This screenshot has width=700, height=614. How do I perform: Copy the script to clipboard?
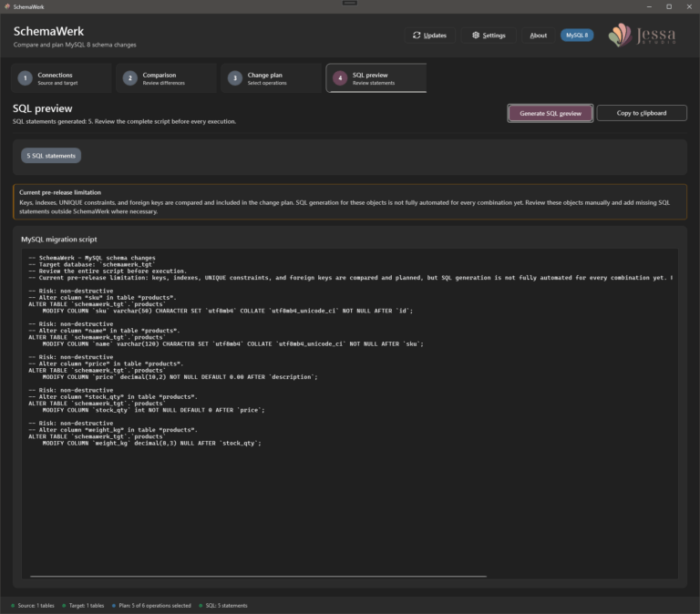click(642, 113)
